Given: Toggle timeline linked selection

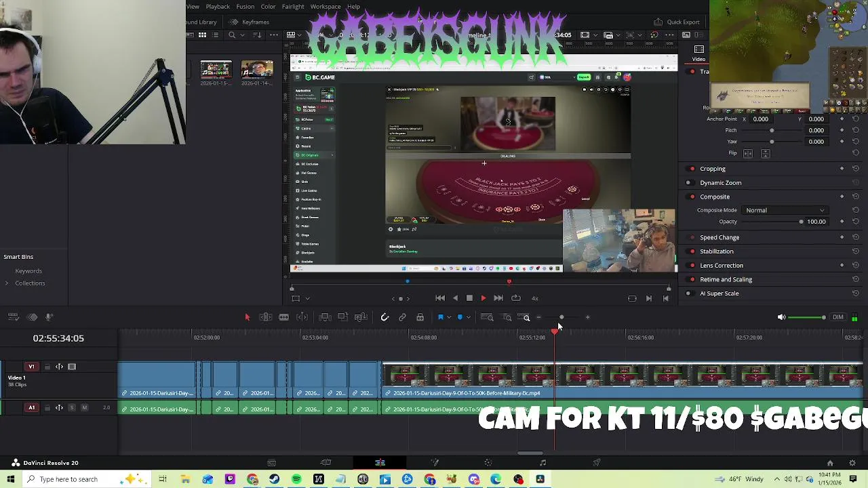Looking at the screenshot, I should (x=402, y=317).
